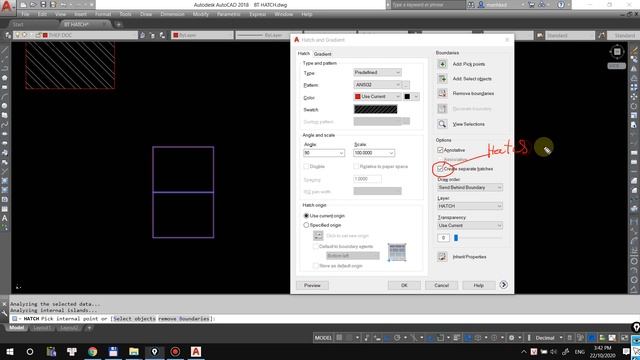
Task: Switch to the Gradient tab
Action: click(x=322, y=54)
